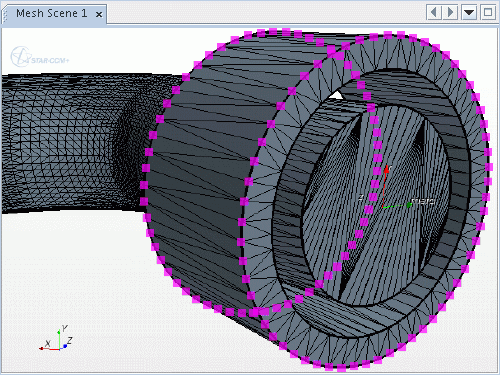Click the X axis of orientation triad

click(49, 347)
